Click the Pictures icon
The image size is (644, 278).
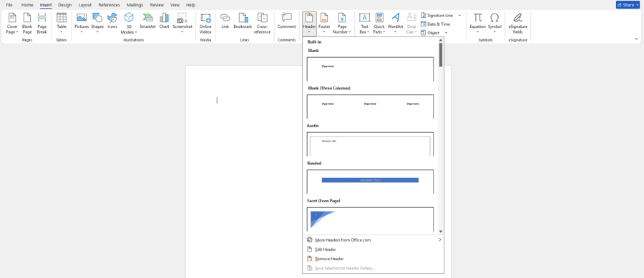[82, 24]
